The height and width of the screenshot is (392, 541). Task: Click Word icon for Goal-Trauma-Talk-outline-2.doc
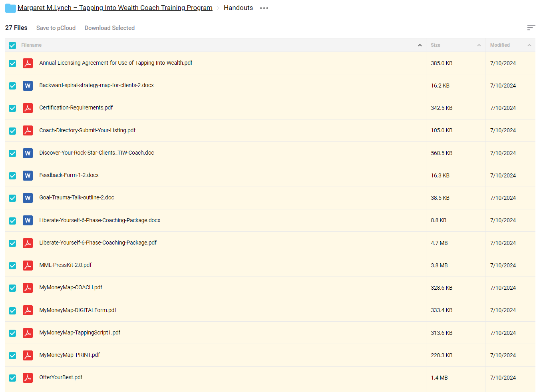28,198
